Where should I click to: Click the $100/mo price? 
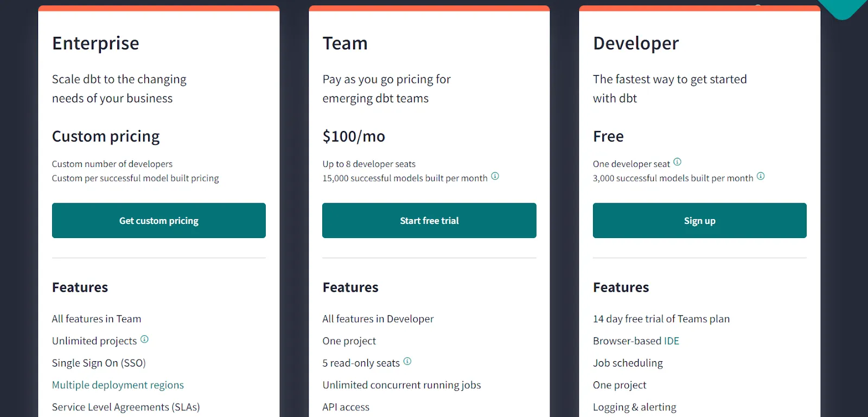coord(354,137)
